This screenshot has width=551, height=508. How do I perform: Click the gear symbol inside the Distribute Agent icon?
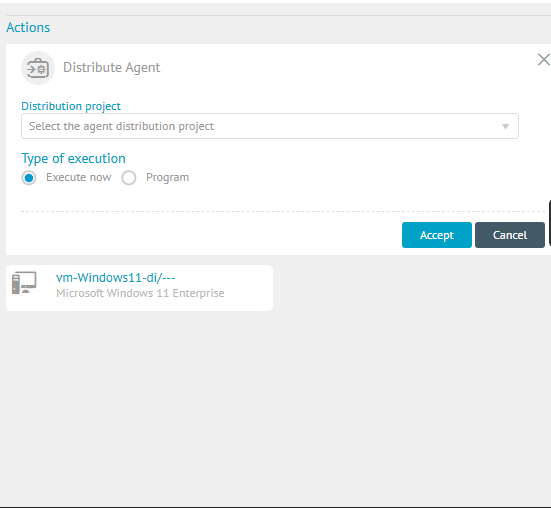tap(42, 70)
